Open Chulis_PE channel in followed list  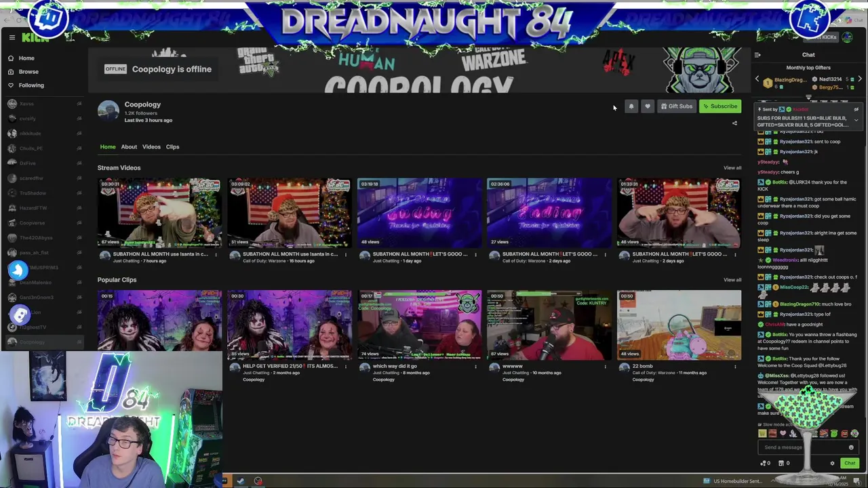44,148
